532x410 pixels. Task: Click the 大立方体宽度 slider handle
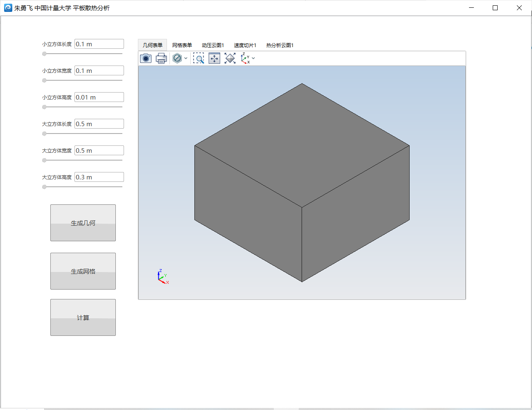tap(44, 160)
